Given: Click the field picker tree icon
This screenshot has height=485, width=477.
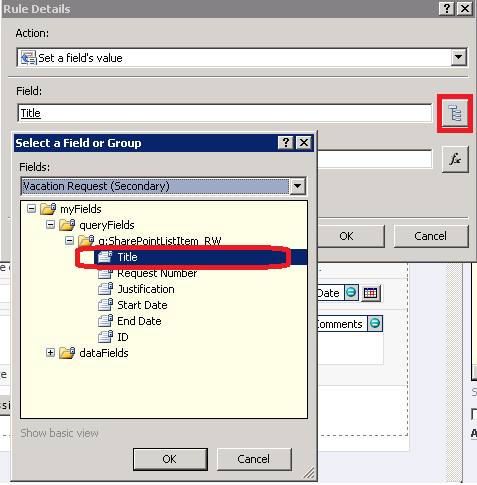Looking at the screenshot, I should (455, 113).
